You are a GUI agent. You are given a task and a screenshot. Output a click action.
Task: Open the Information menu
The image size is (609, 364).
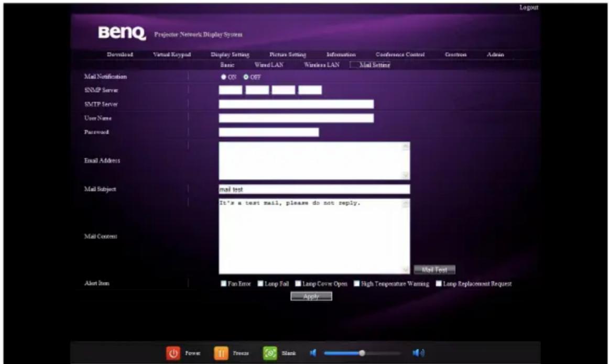click(341, 54)
